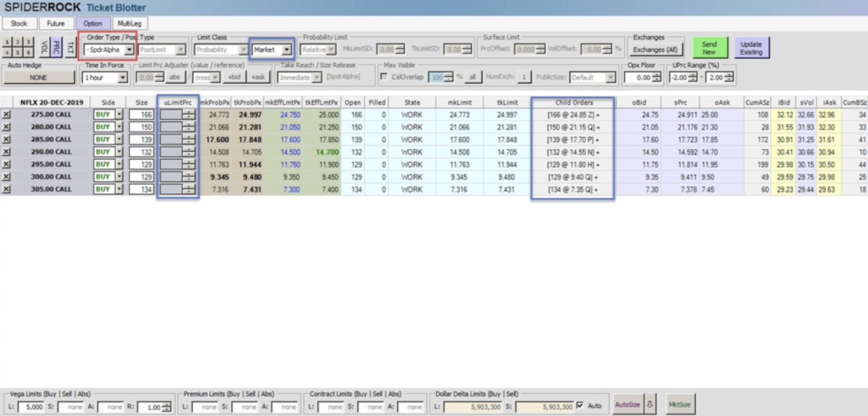Click the Size field for 290.00 CALL
This screenshot has width=868, height=416.
[x=141, y=152]
